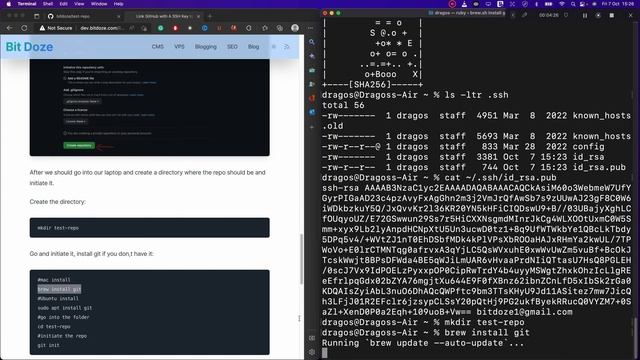Open the SEO nav link

tap(232, 47)
